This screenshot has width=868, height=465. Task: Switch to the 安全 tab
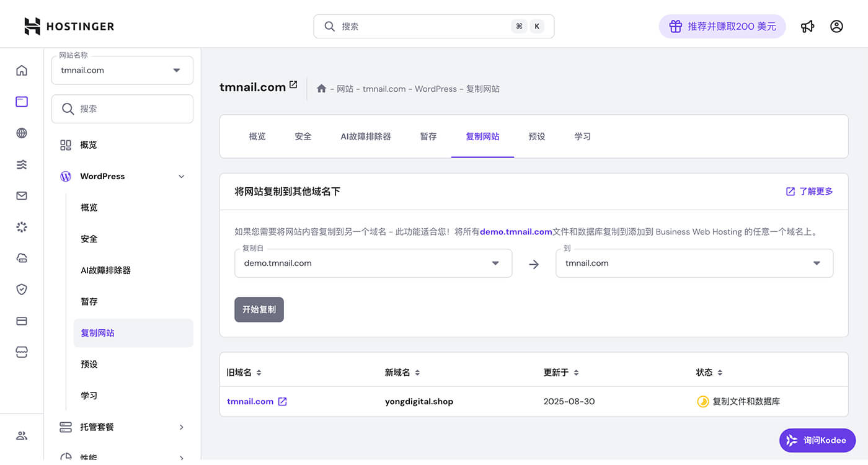303,136
